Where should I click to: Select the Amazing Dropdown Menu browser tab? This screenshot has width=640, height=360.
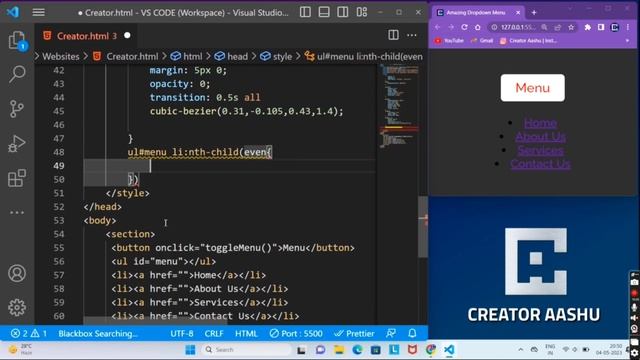pyautogui.click(x=476, y=13)
